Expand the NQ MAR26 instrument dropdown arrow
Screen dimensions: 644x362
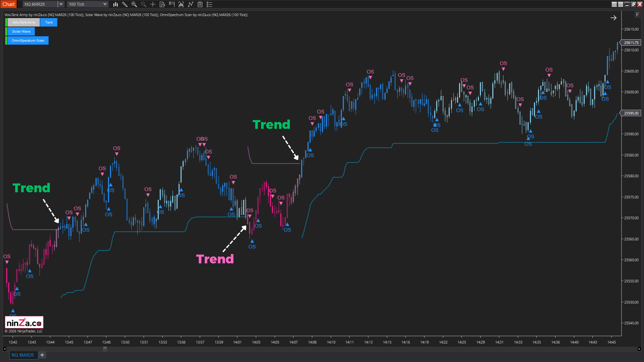tap(61, 4)
